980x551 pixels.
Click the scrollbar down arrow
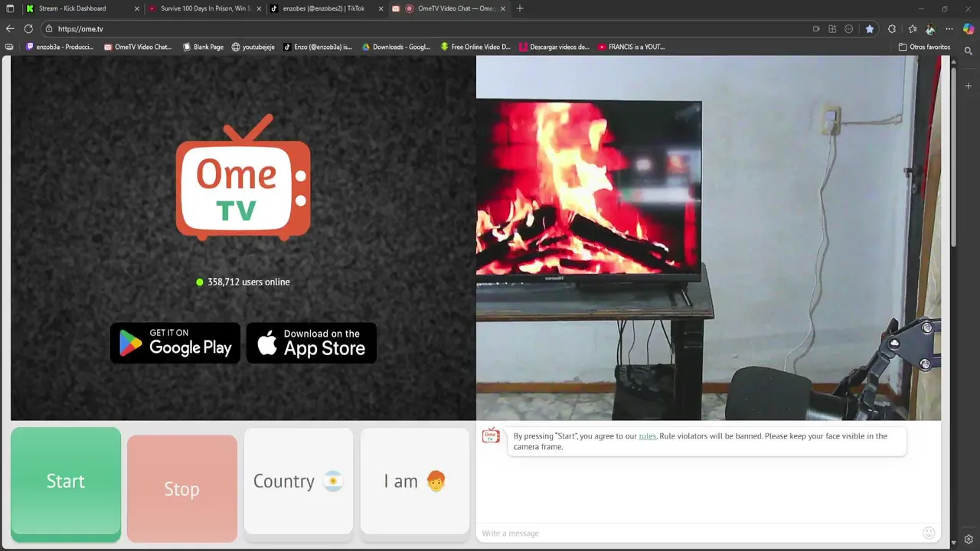click(x=953, y=543)
